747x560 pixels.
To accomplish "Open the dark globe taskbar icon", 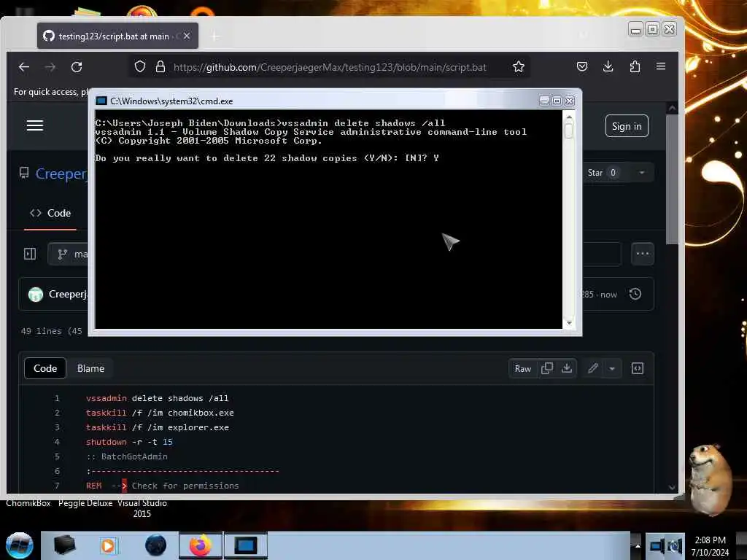I will (155, 545).
